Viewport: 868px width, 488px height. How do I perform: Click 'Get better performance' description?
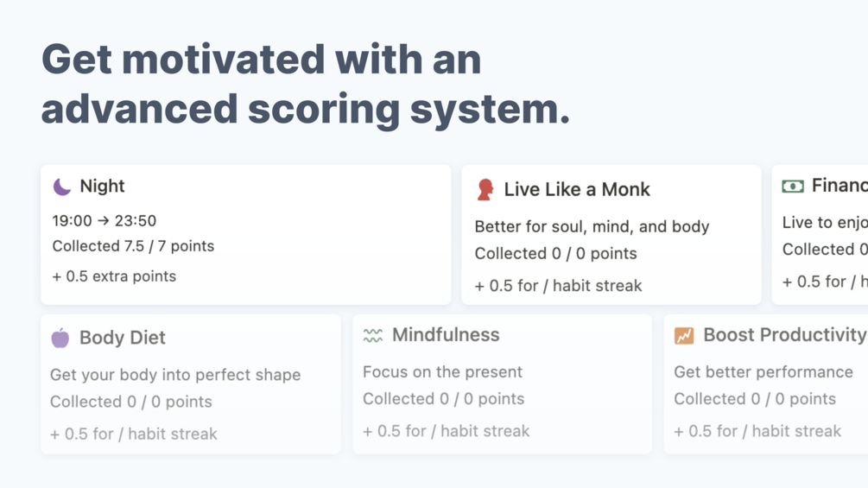click(x=763, y=371)
